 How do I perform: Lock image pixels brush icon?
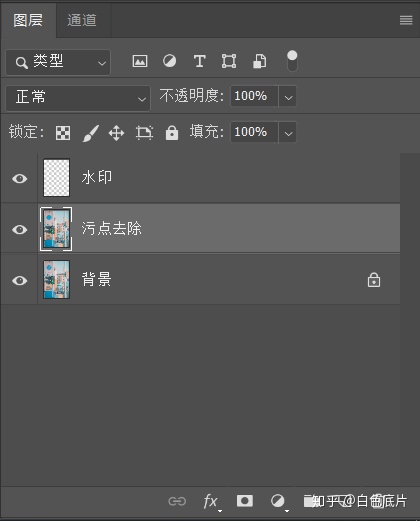tap(90, 133)
